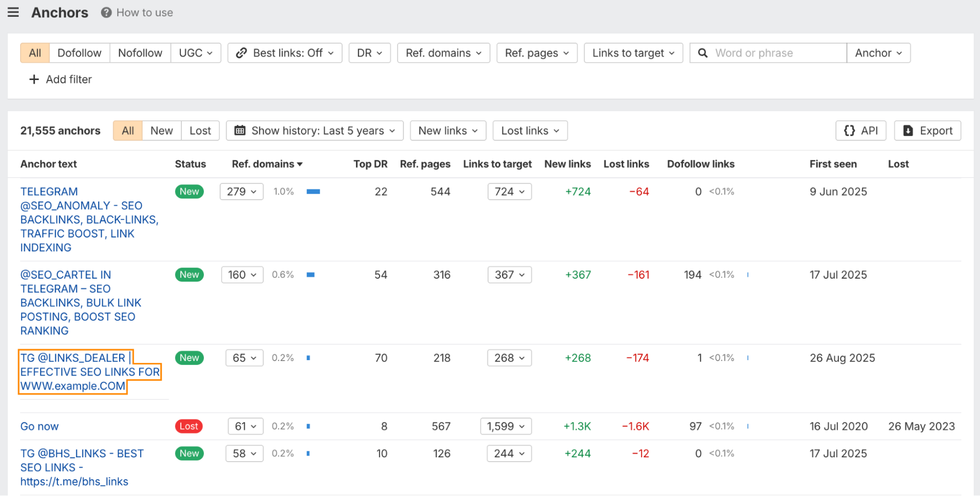This screenshot has height=496, width=980.
Task: Click the calendar icon in Show history
Action: (240, 131)
